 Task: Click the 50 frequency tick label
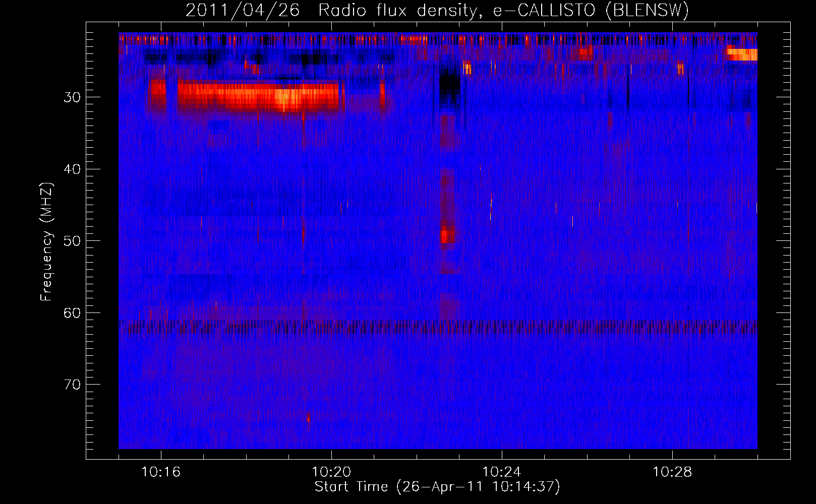coord(72,241)
